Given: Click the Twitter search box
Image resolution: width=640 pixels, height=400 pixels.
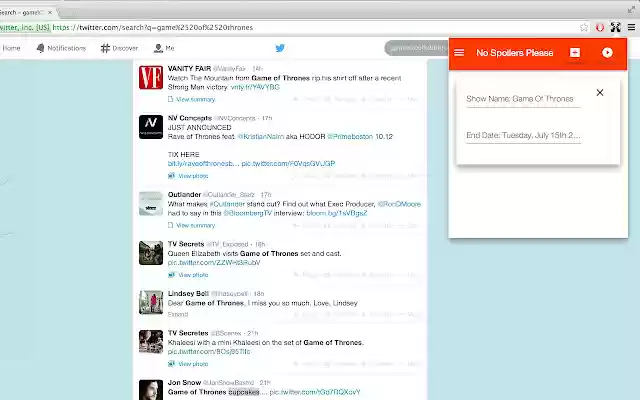Looking at the screenshot, I should (x=416, y=48).
